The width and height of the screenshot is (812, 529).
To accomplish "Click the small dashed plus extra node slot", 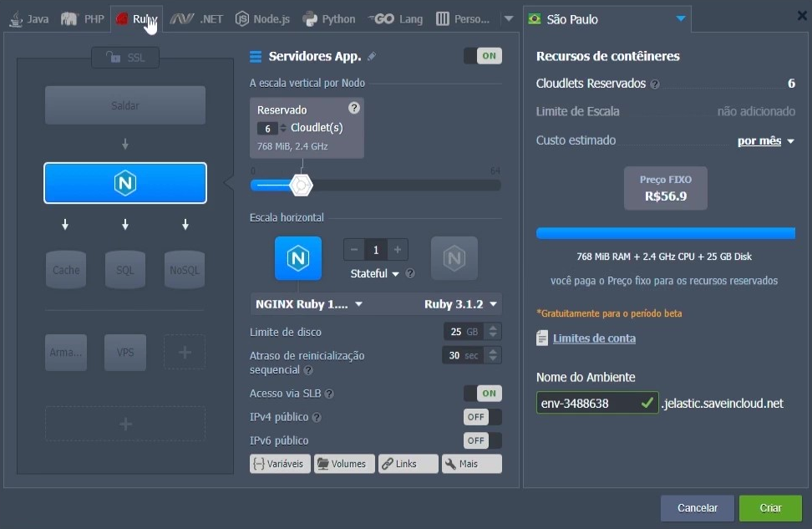I will click(185, 353).
